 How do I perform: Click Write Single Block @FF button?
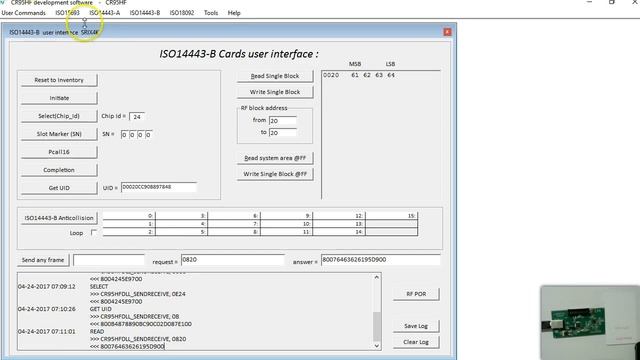275,174
